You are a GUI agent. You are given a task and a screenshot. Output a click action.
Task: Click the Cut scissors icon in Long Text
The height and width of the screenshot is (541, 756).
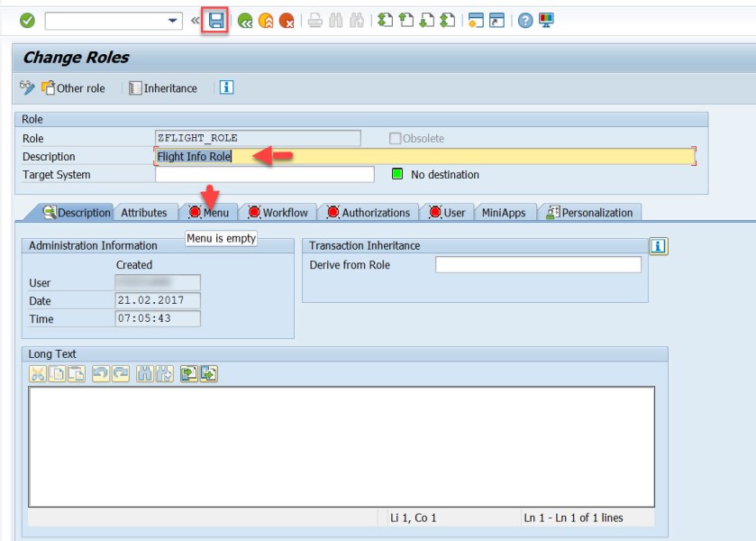click(38, 373)
